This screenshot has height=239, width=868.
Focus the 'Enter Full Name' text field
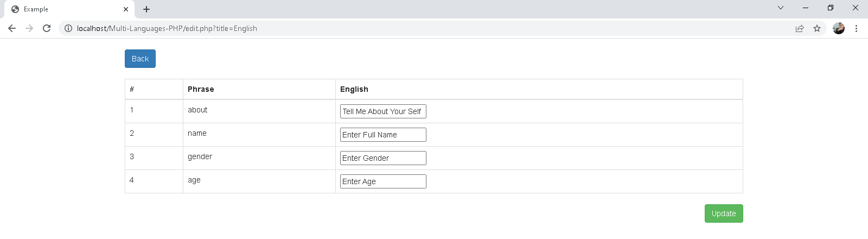point(383,135)
